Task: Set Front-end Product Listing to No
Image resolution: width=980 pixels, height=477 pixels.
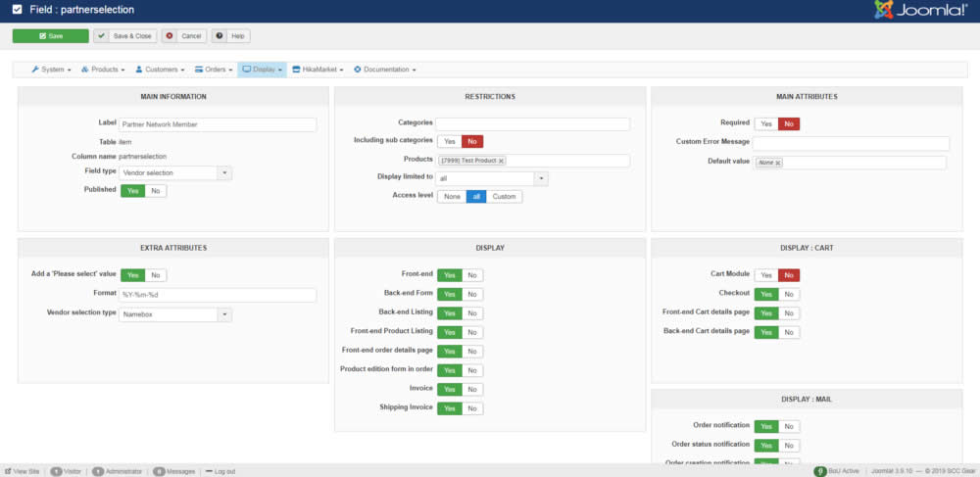Action: tap(472, 332)
